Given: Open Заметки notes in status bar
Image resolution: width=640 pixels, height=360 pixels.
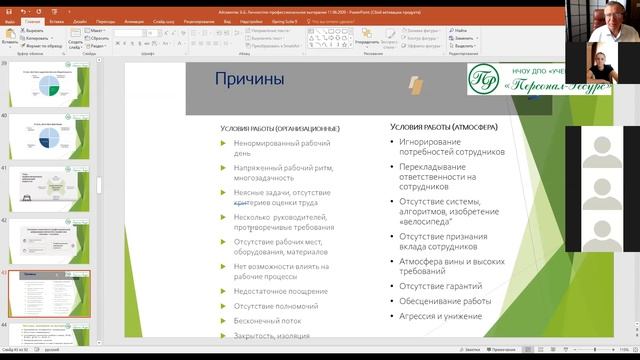Looking at the screenshot, I should tap(470, 350).
